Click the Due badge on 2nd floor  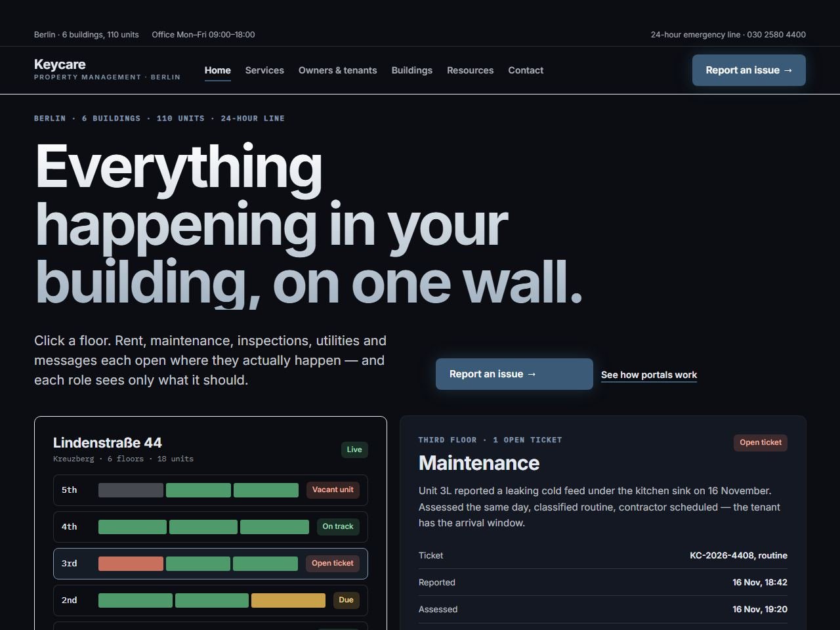[x=346, y=600]
